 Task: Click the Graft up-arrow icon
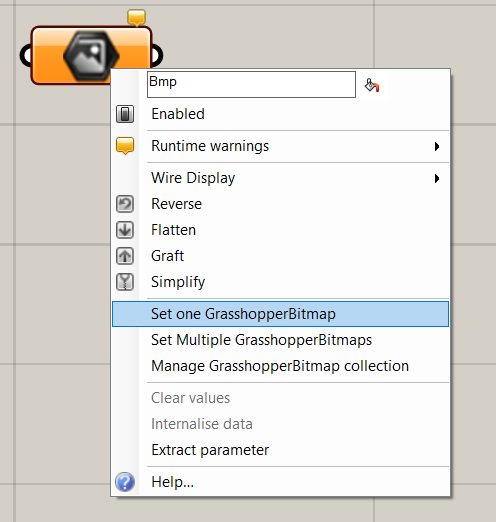tap(125, 256)
